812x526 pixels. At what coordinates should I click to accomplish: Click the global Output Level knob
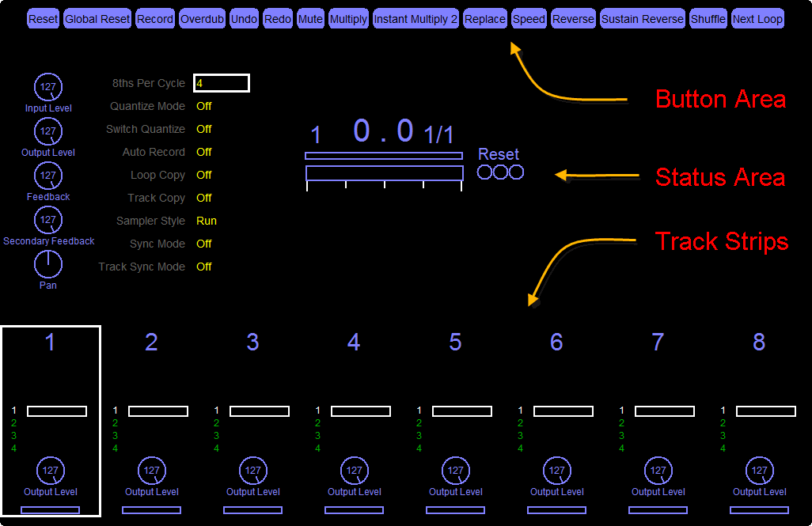coord(48,131)
